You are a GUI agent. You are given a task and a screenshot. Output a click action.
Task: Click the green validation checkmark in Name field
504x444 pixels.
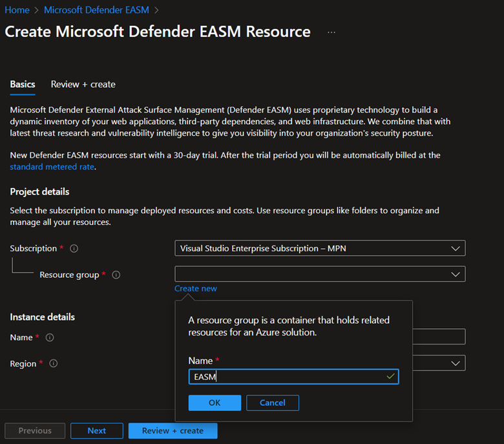pos(390,376)
